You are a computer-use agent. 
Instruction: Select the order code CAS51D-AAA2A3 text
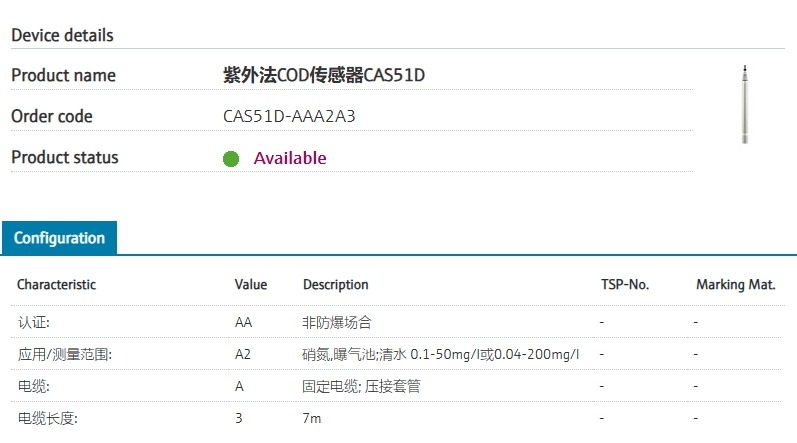pos(289,116)
